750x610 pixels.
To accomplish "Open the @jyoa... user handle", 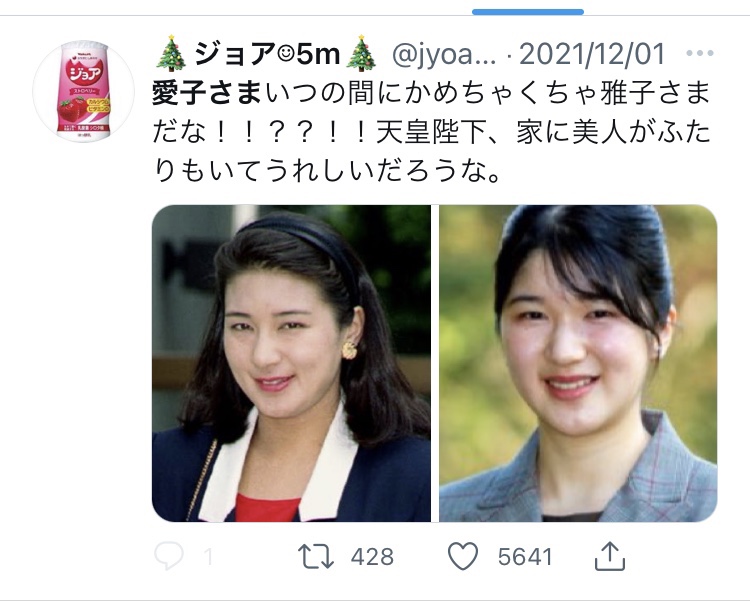I will [444, 54].
